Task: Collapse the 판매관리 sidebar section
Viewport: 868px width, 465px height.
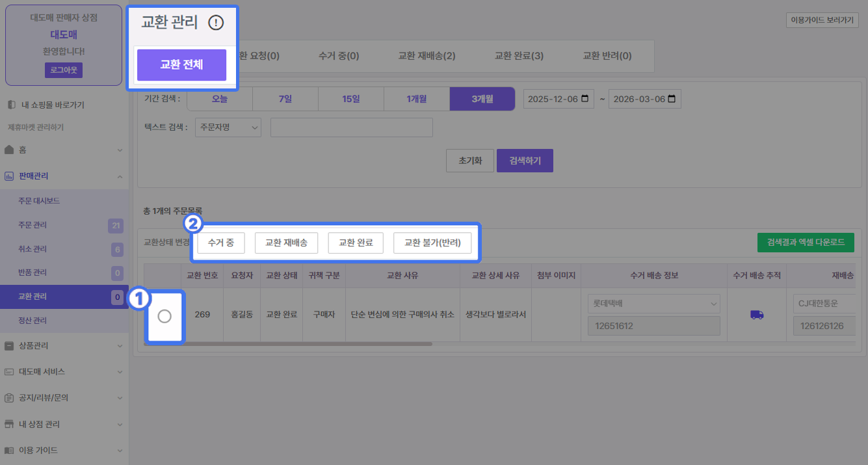Action: pos(120,176)
